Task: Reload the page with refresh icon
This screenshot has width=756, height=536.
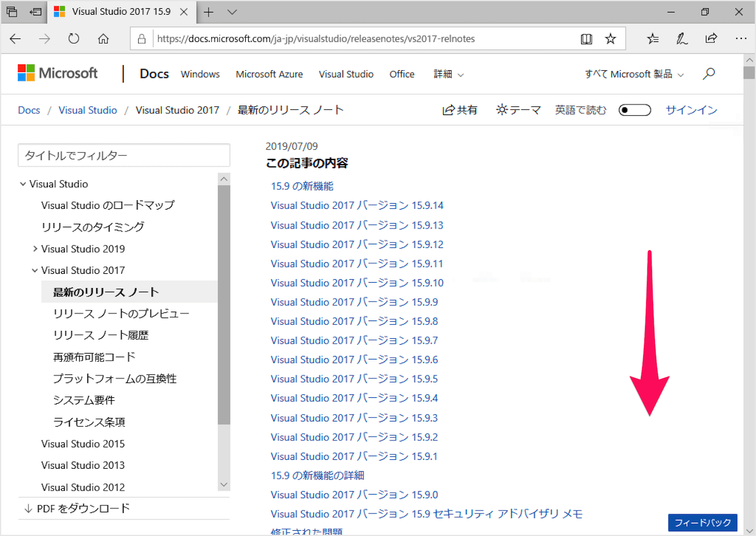Action: pyautogui.click(x=74, y=39)
